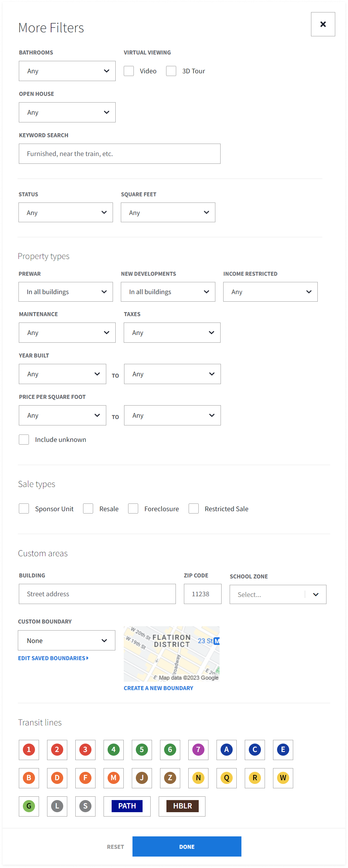The height and width of the screenshot is (868, 348).
Task: Click the blue Done button
Action: [x=187, y=847]
